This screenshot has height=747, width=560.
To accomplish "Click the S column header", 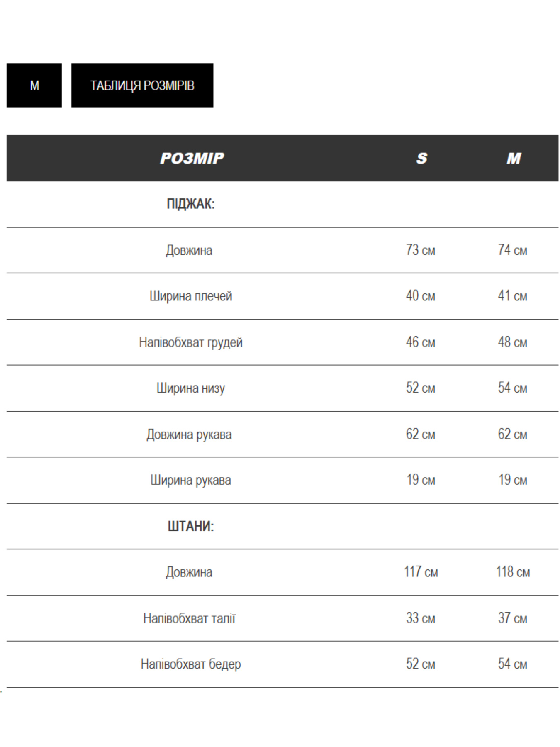I will 421,158.
